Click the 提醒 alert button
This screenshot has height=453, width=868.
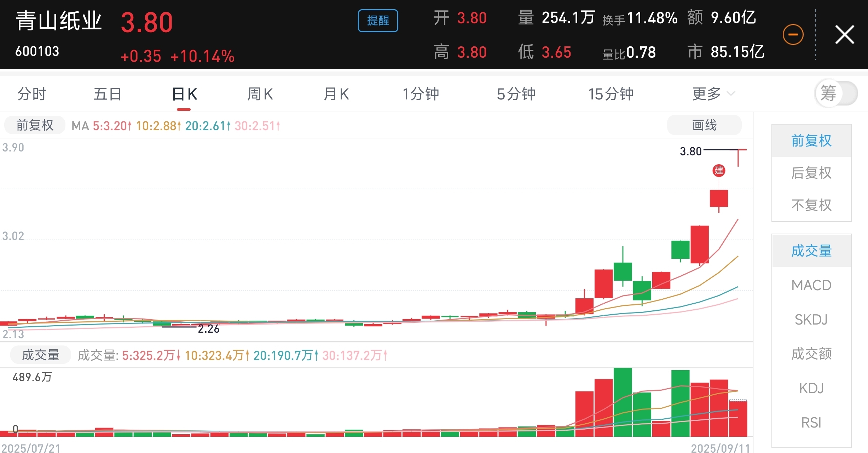coord(378,21)
